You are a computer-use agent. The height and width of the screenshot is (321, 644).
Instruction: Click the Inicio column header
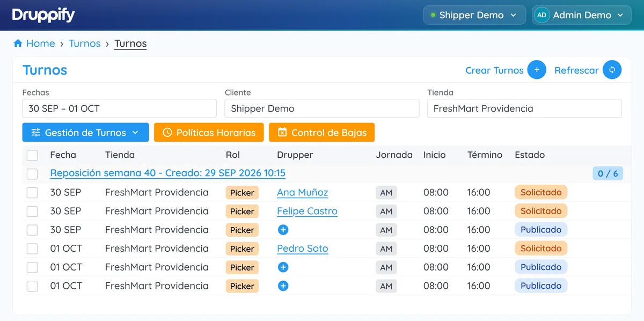point(435,155)
